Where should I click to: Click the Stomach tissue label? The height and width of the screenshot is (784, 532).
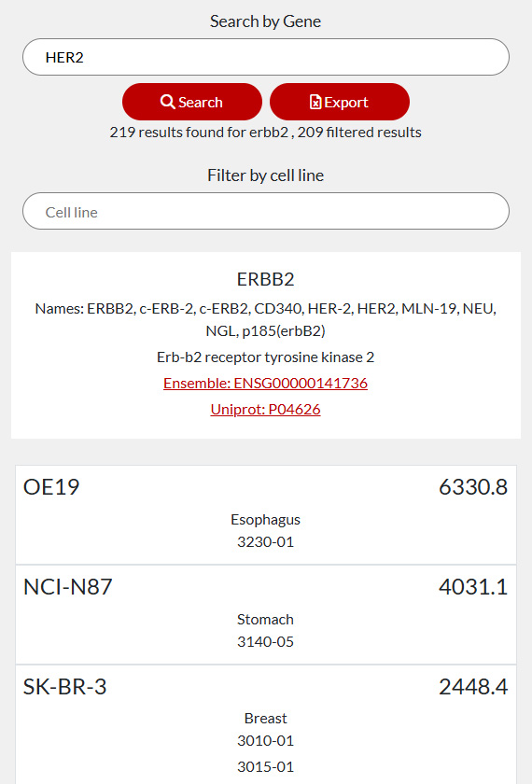click(265, 619)
